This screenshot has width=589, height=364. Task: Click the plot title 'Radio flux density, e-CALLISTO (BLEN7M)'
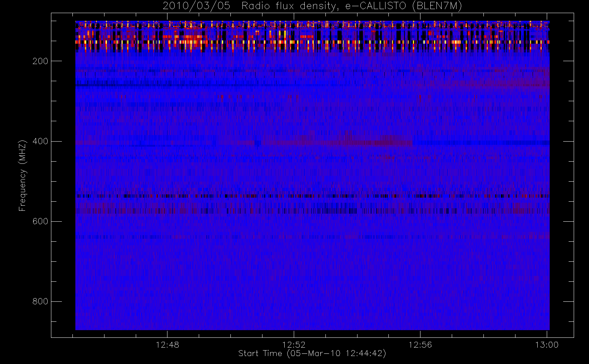352,6
